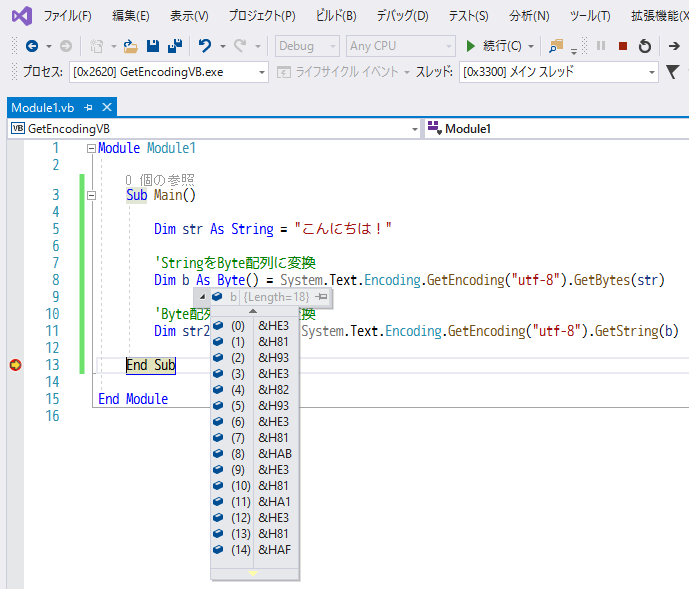
Task: Click the Visual Studio logo icon
Action: point(20,16)
